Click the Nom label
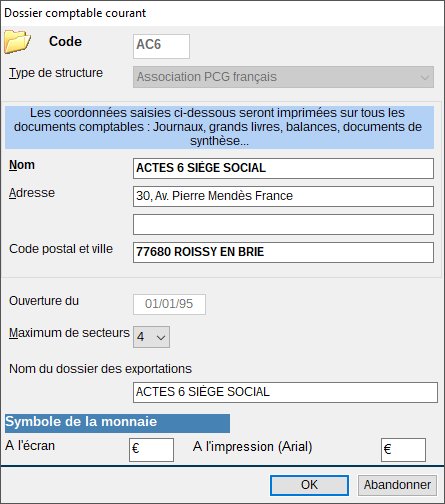The image size is (445, 504). click(x=22, y=165)
